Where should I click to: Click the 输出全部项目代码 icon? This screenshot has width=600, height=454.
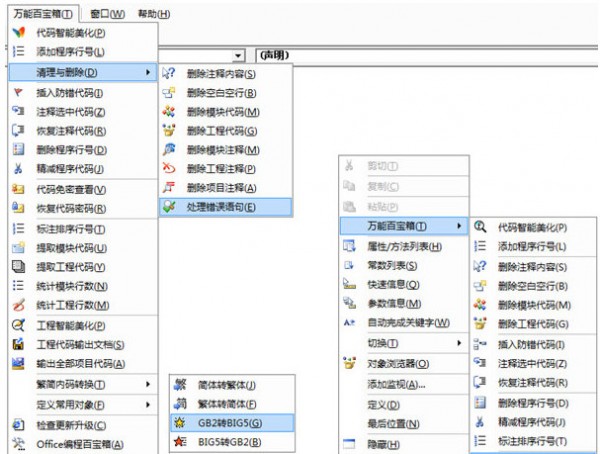tap(17, 363)
